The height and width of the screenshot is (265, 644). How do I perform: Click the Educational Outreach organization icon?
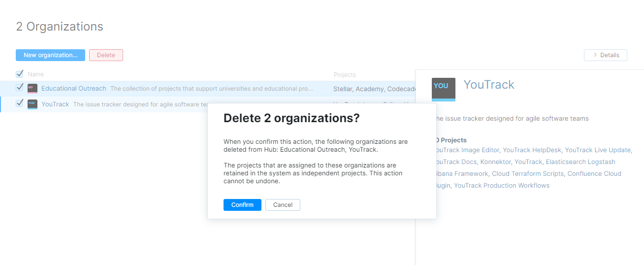tap(32, 89)
